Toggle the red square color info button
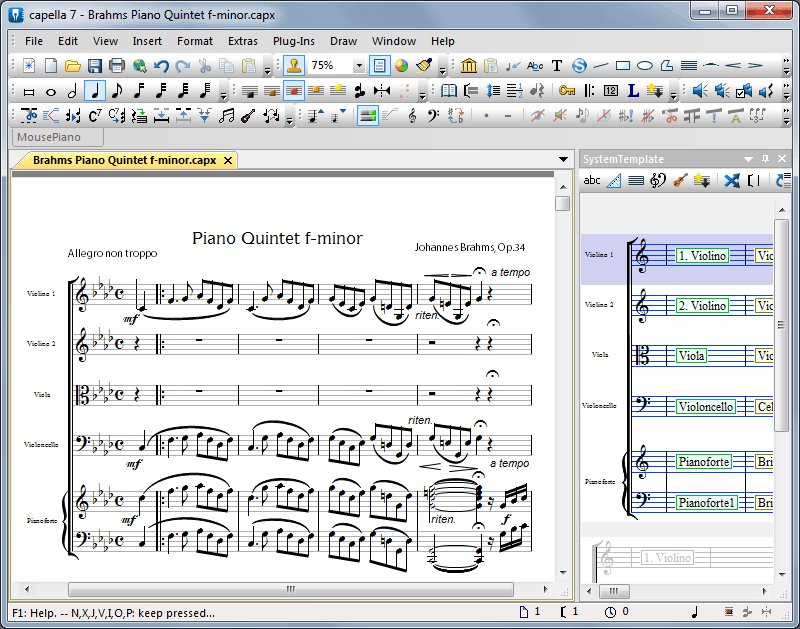Viewport: 800px width, 629px height. coord(294,91)
